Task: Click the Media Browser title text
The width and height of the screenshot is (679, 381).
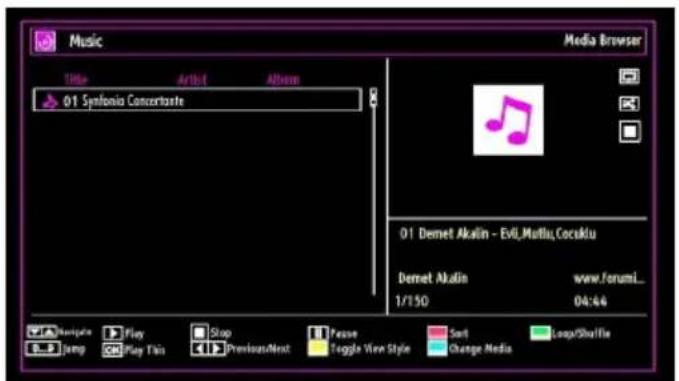Action: [602, 41]
